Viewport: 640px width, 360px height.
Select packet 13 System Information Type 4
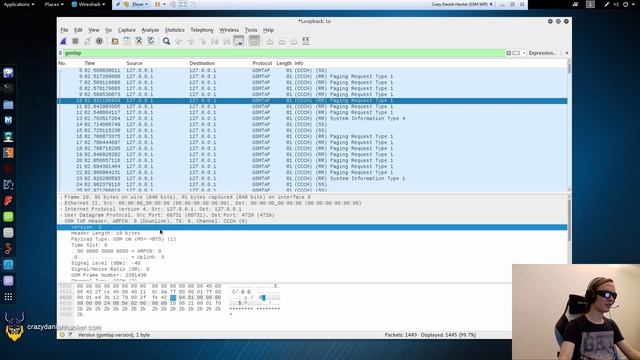[312, 118]
